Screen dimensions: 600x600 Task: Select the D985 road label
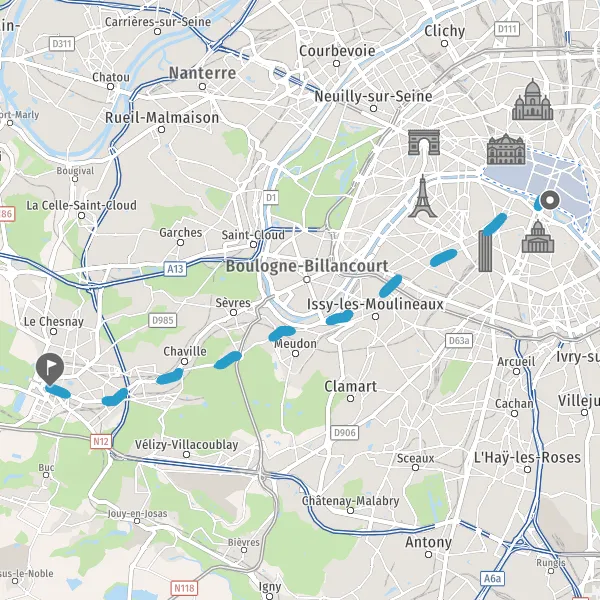click(163, 320)
